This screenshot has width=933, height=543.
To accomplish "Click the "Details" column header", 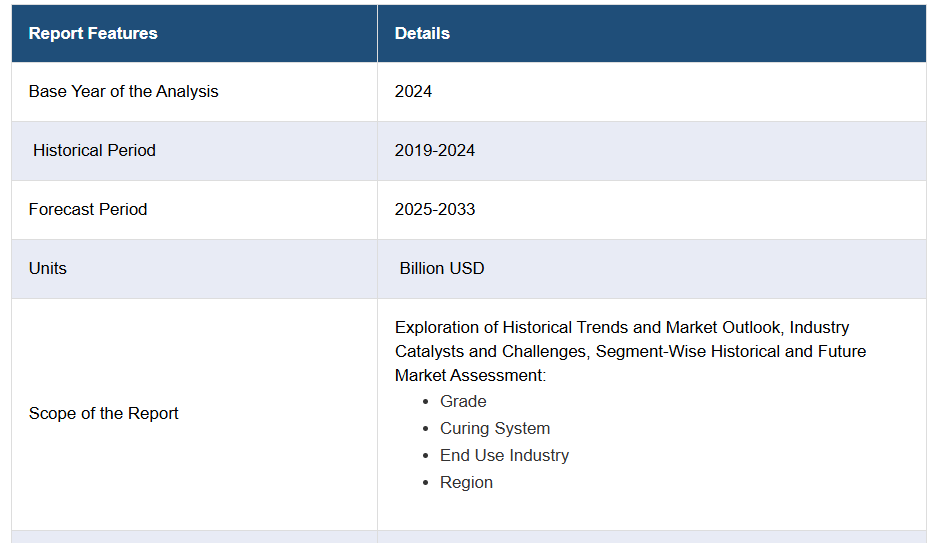I will 422,33.
